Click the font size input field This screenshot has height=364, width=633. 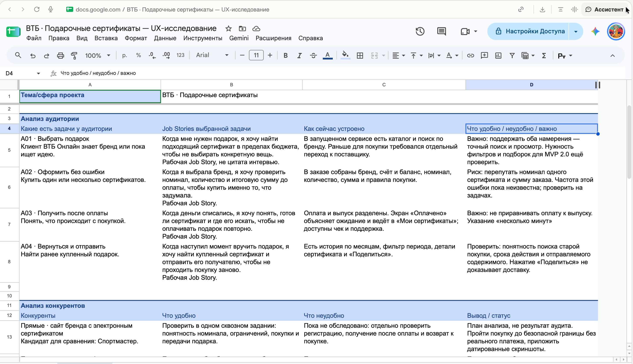256,55
